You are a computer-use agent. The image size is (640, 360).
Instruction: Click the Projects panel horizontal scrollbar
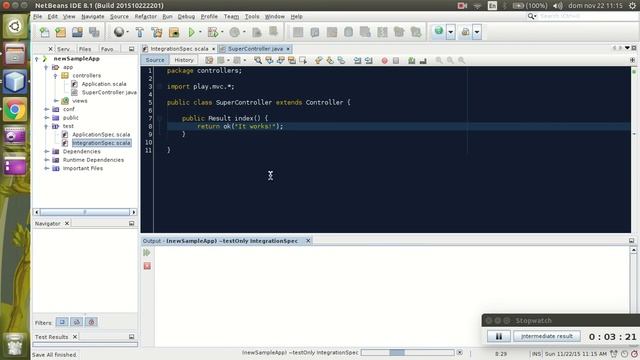(85, 212)
